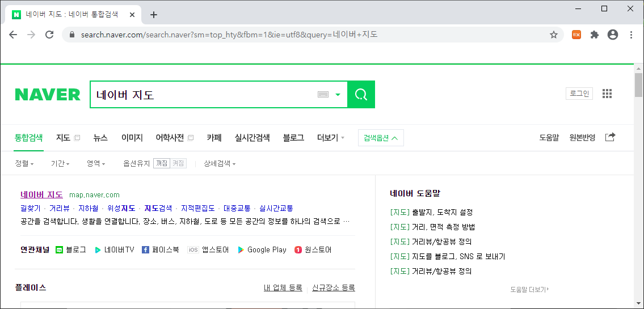Click the 로그인 button
Viewport: 644px width, 309px height.
579,94
